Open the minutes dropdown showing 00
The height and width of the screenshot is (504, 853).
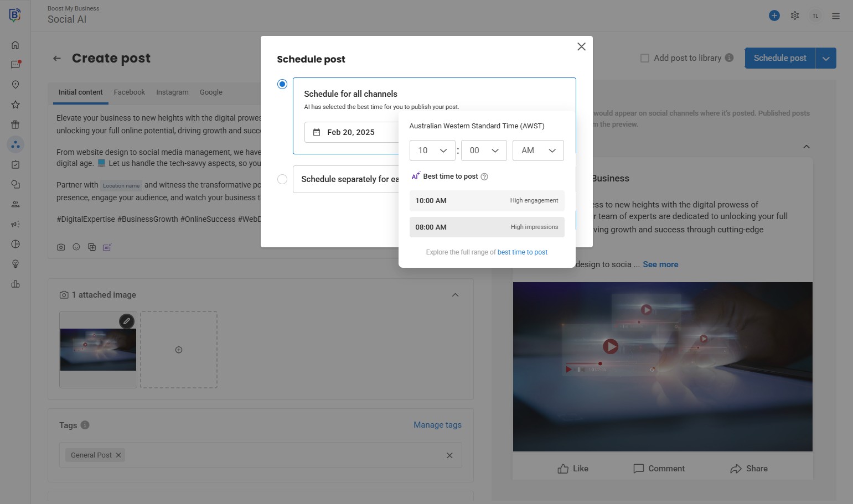coord(484,150)
